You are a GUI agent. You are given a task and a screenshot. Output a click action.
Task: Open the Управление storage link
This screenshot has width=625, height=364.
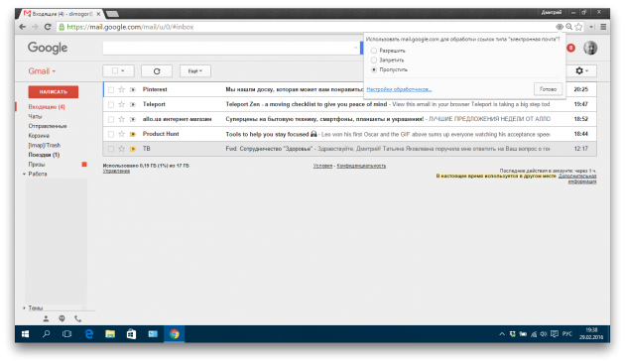click(116, 171)
